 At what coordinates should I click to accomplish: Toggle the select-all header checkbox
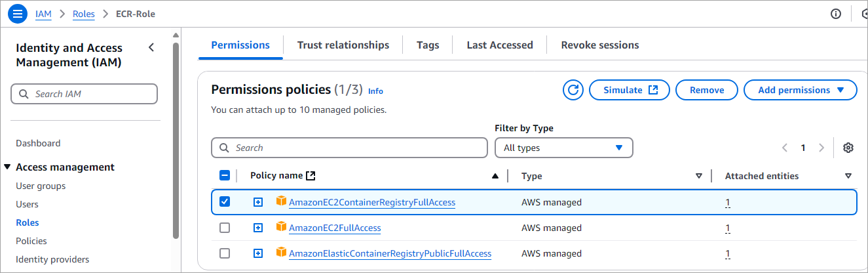tap(225, 175)
